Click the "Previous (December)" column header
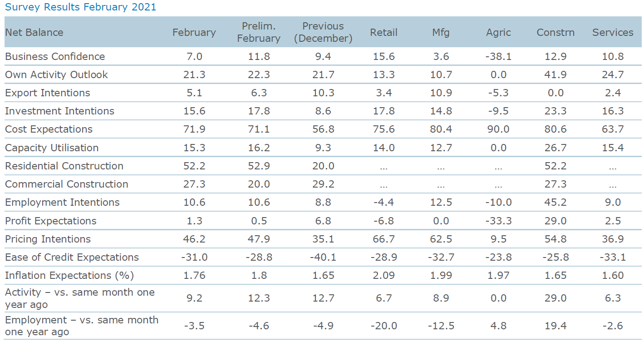 pyautogui.click(x=323, y=32)
